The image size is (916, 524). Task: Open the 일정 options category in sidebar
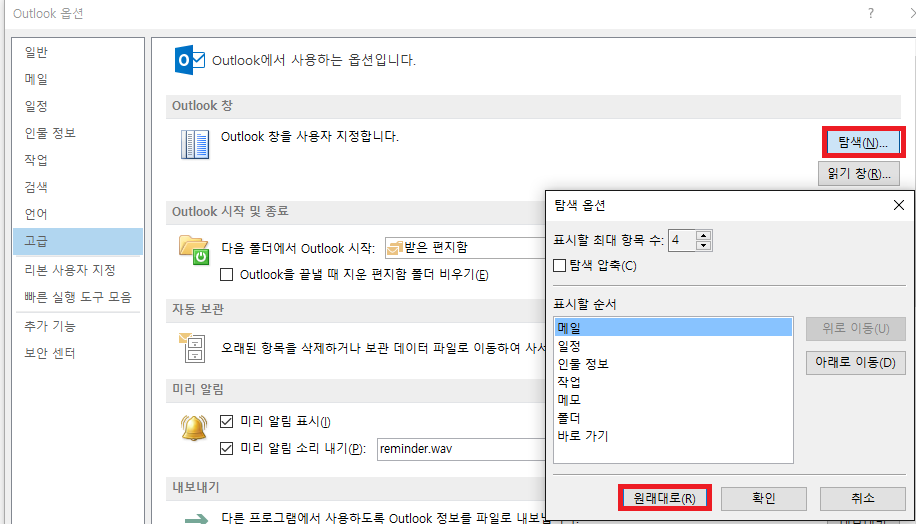pyautogui.click(x=78, y=106)
